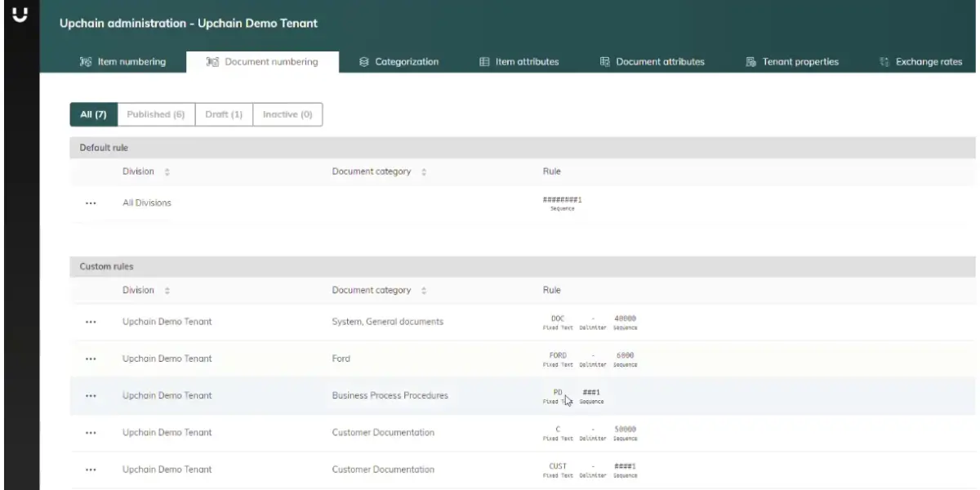Sort Custom rules table by Document category
The height and width of the screenshot is (490, 980).
(424, 291)
